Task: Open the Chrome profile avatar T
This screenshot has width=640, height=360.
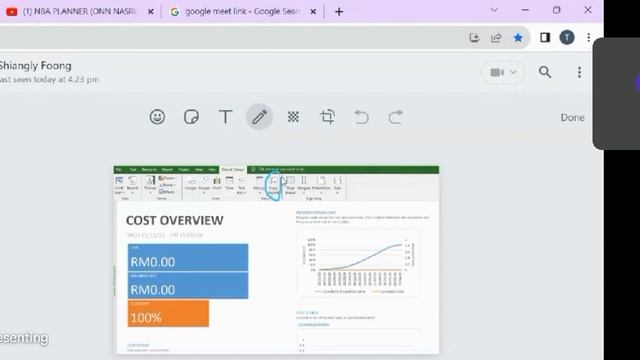Action: (567, 38)
